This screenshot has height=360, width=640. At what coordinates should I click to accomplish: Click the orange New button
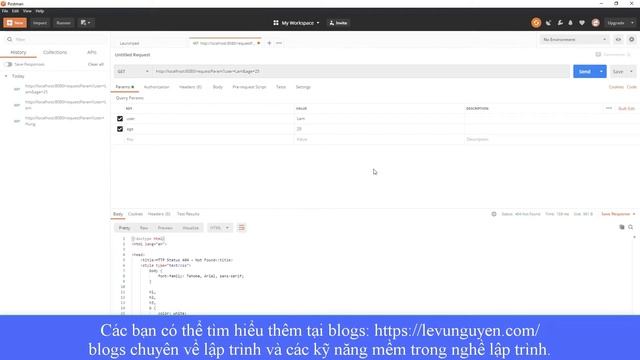(x=15, y=23)
